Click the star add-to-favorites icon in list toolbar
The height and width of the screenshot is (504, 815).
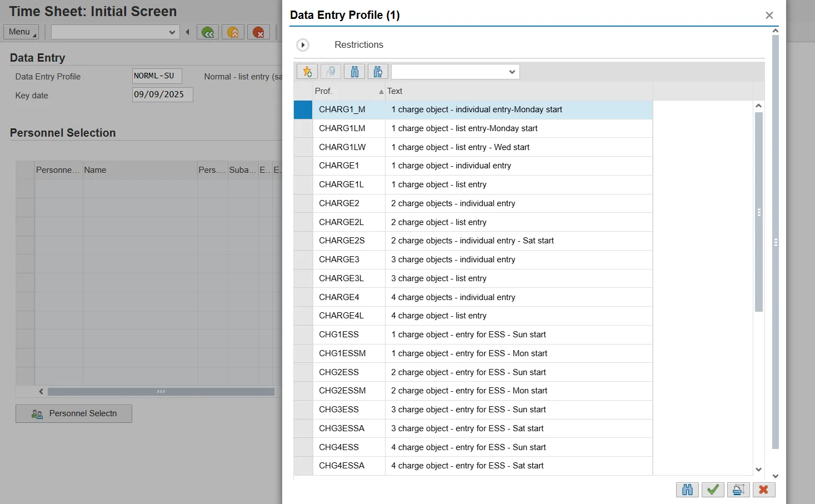307,72
